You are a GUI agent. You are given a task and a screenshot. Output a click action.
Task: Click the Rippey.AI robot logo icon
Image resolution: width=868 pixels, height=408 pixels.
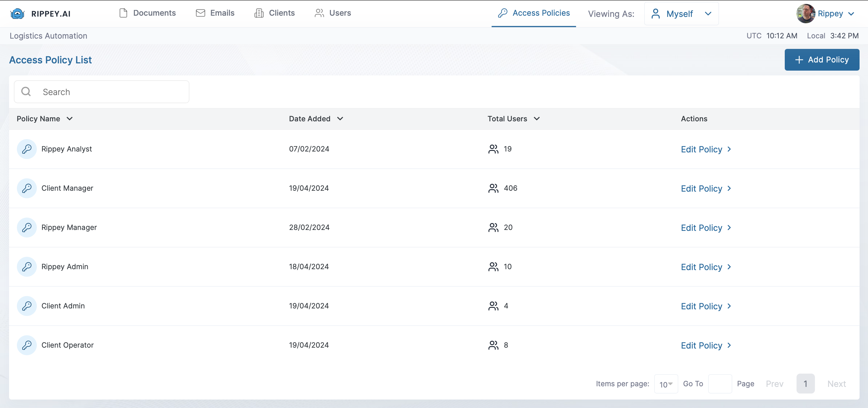point(17,14)
